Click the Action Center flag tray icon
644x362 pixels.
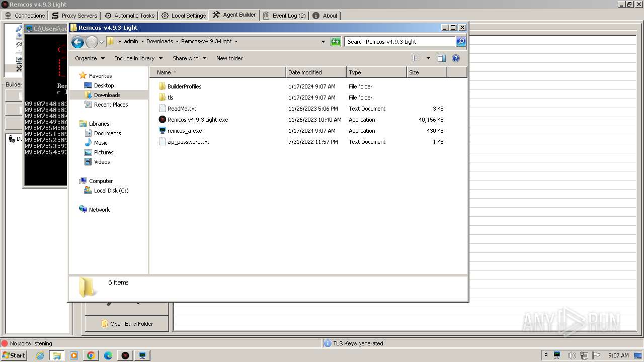(x=596, y=355)
